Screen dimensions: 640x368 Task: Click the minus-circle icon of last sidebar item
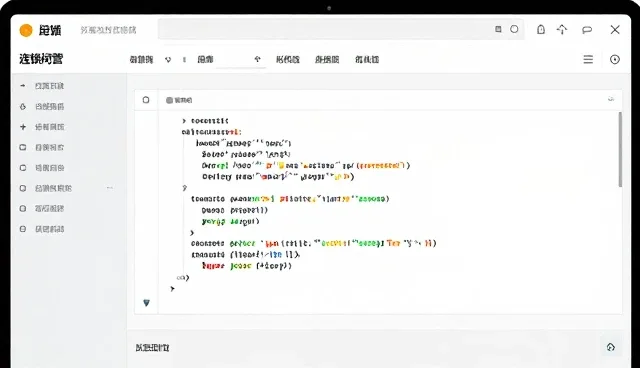[23, 229]
